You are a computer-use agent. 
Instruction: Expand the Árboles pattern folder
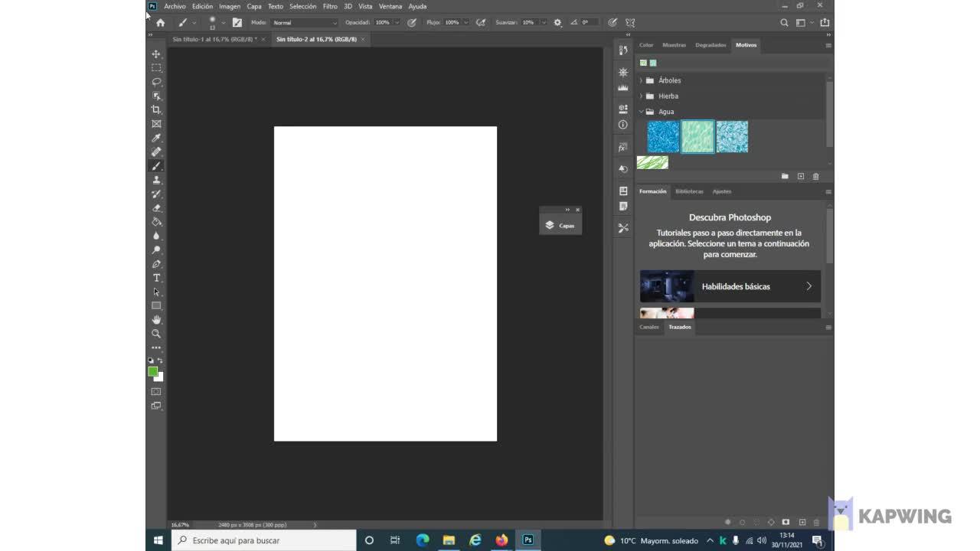pyautogui.click(x=641, y=80)
